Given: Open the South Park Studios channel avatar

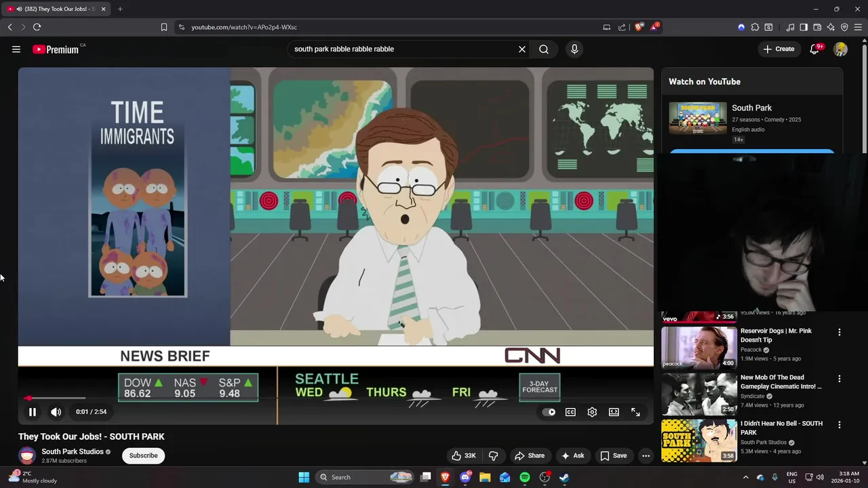Looking at the screenshot, I should pos(27,455).
